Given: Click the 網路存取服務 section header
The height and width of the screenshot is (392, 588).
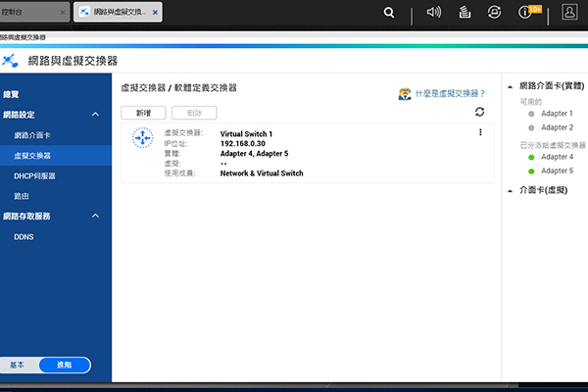Looking at the screenshot, I should click(26, 216).
